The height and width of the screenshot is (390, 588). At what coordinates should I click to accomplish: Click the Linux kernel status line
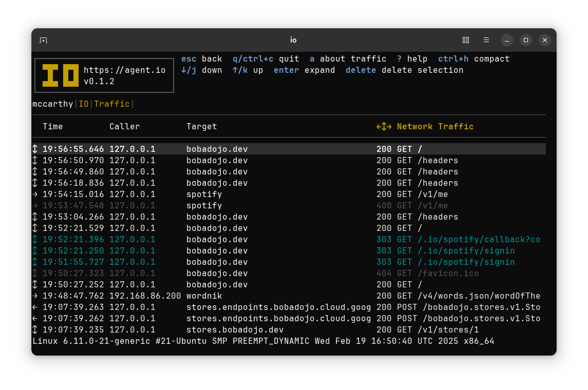click(x=263, y=341)
